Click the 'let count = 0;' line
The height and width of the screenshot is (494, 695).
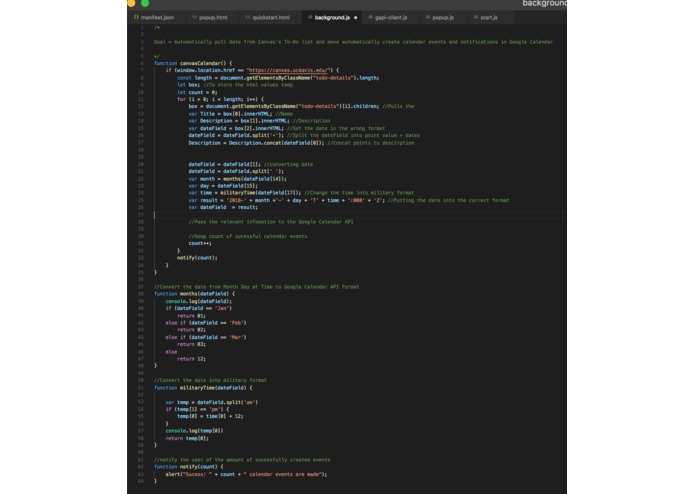click(197, 92)
